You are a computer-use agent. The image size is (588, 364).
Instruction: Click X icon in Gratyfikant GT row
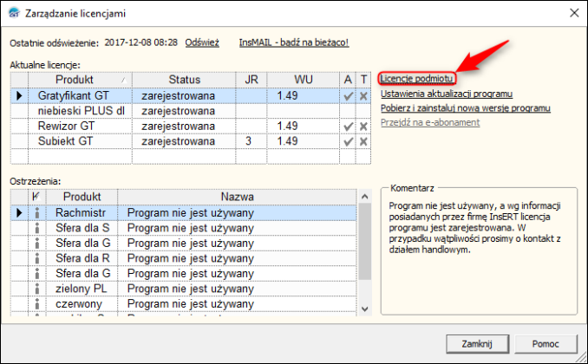coord(363,96)
